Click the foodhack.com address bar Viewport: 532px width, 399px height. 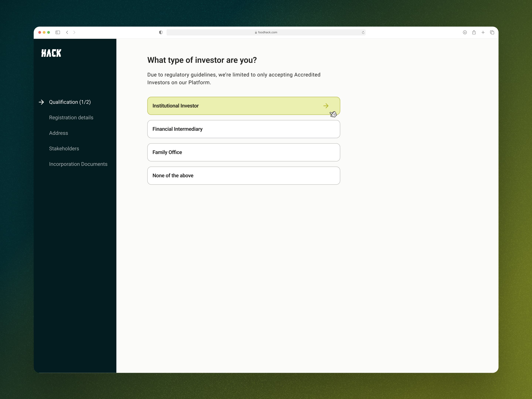266,32
